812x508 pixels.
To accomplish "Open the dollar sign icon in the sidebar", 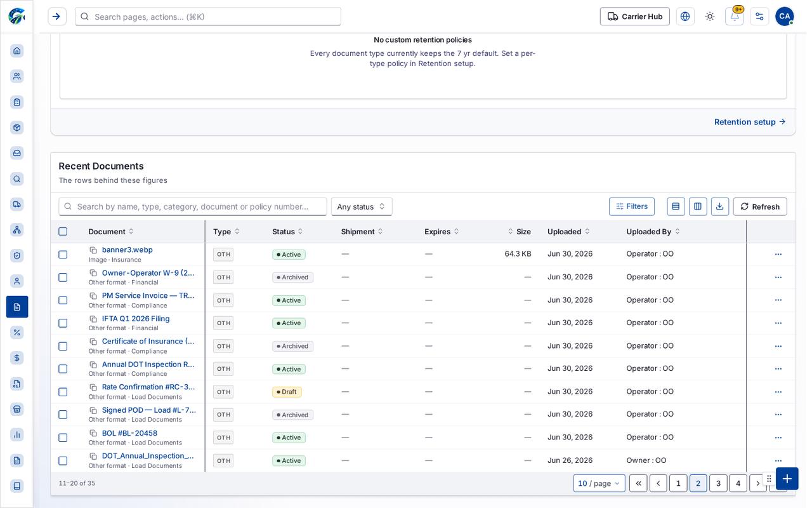I will [x=17, y=358].
